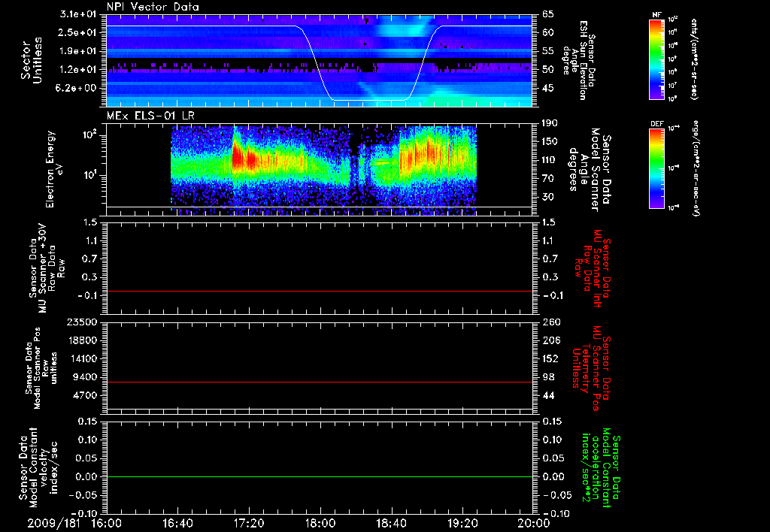
Task: Click the MEx ELS-01 LR panel title
Action: coord(150,116)
